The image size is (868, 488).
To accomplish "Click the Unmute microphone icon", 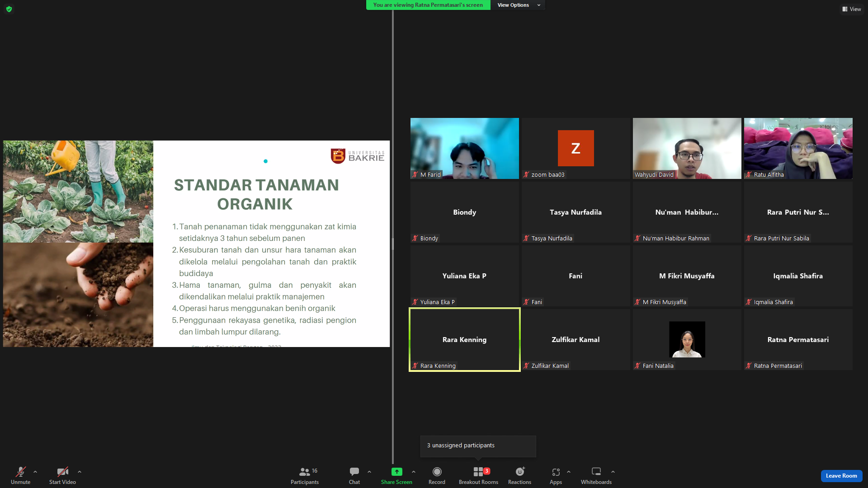I will [x=20, y=472].
